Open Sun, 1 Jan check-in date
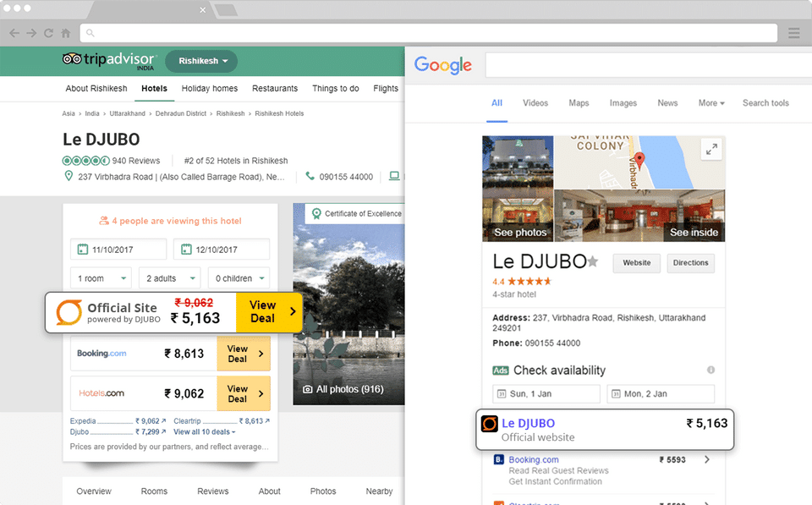The width and height of the screenshot is (812, 505). pos(546,393)
